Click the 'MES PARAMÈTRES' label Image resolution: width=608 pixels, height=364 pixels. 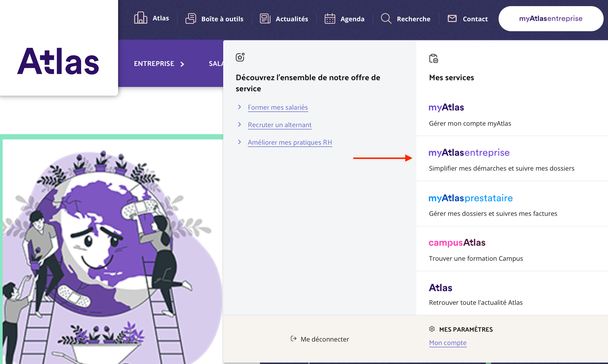[466, 329]
